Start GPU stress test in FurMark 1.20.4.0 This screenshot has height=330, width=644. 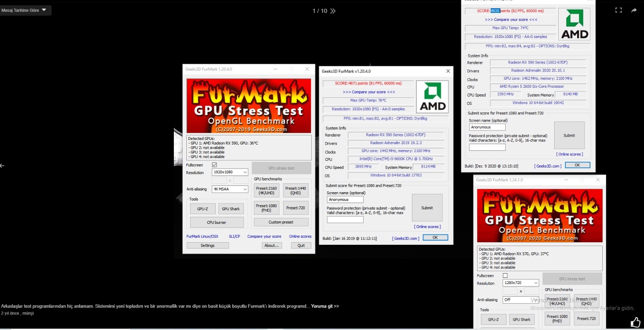tap(281, 168)
